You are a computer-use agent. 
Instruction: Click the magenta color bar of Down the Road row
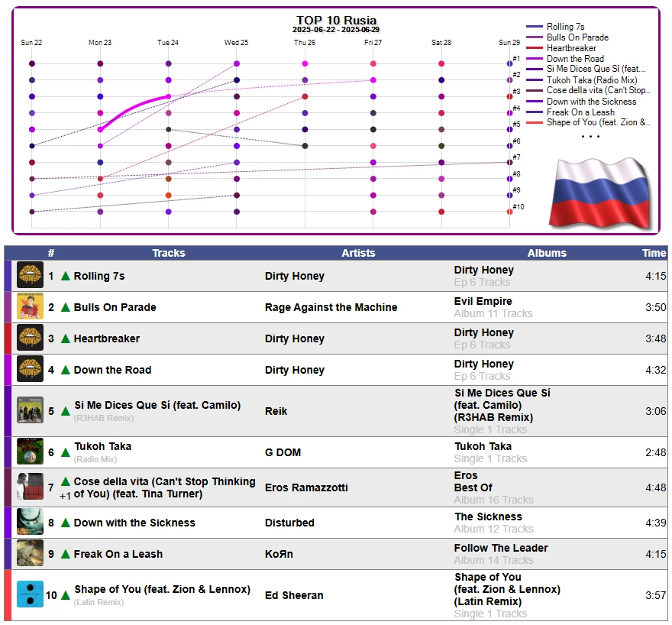pos(8,370)
